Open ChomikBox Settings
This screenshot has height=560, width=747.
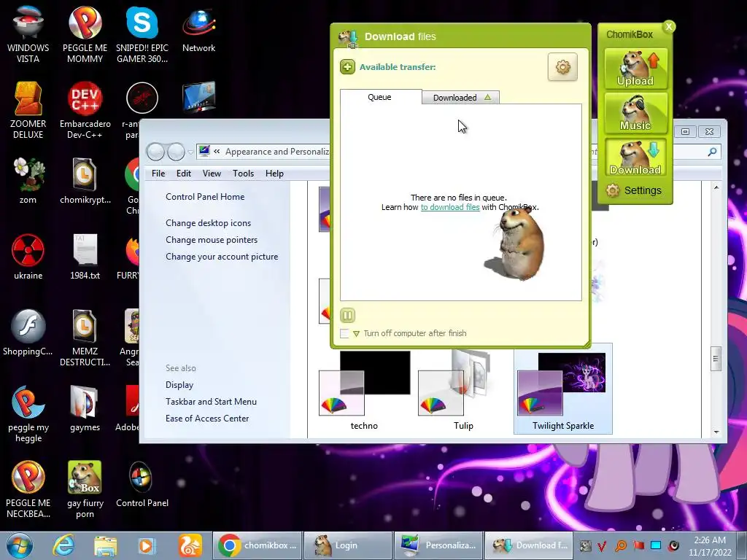tap(634, 190)
